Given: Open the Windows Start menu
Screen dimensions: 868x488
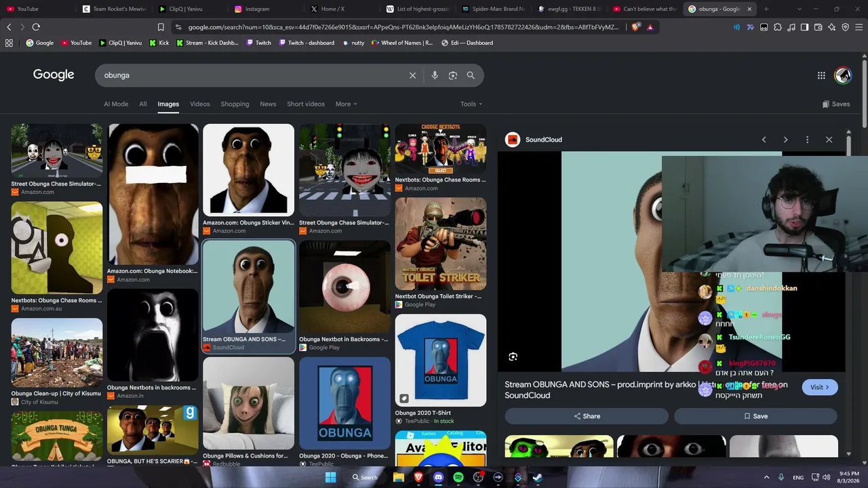Looking at the screenshot, I should pyautogui.click(x=330, y=477).
